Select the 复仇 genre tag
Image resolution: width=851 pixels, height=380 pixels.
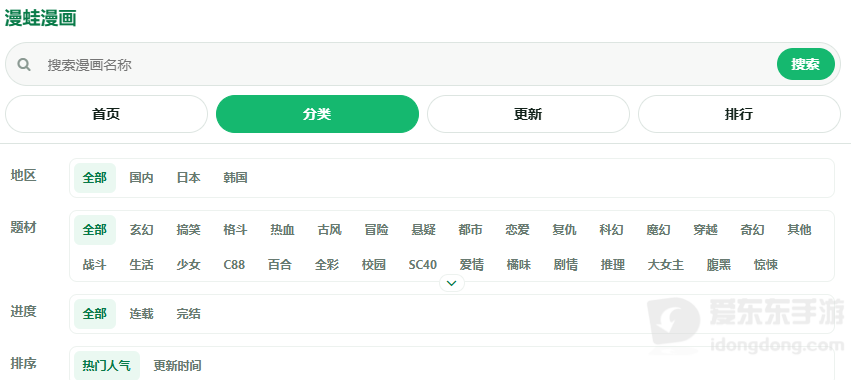point(564,230)
